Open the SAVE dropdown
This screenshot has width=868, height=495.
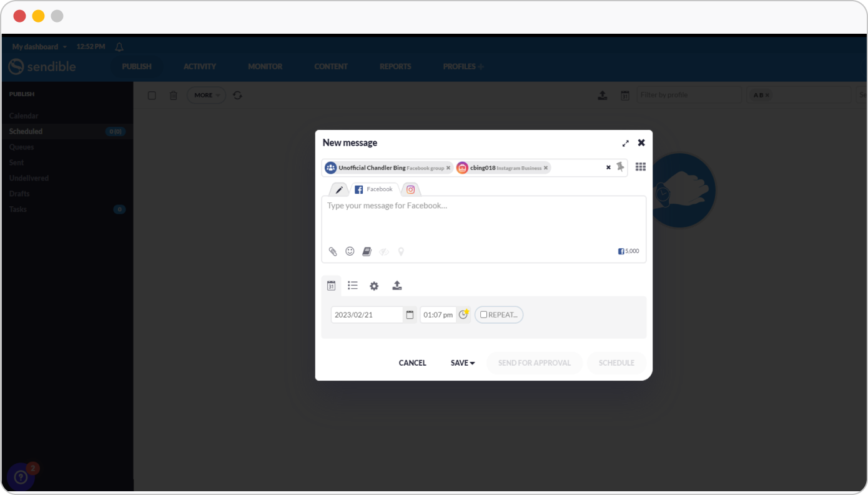point(463,363)
